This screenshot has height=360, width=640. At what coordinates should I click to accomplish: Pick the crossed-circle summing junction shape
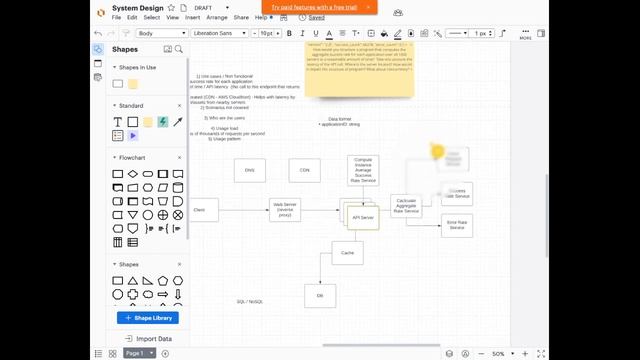[x=178, y=215]
